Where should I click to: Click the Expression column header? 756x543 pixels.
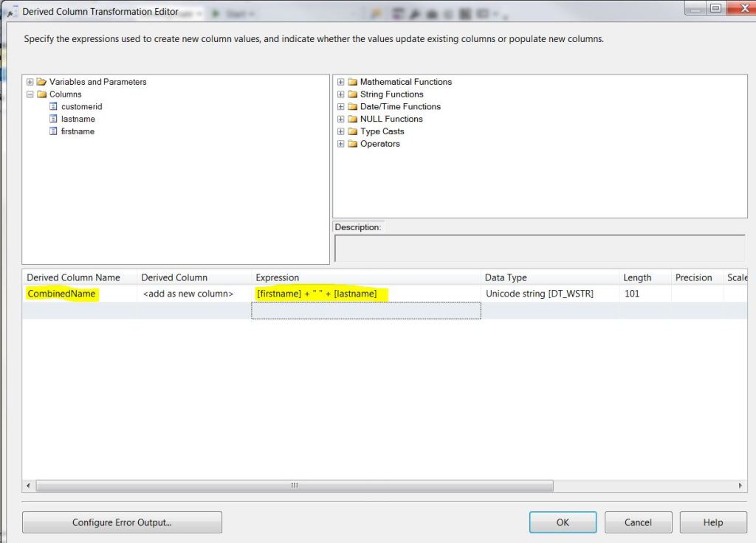(x=366, y=277)
